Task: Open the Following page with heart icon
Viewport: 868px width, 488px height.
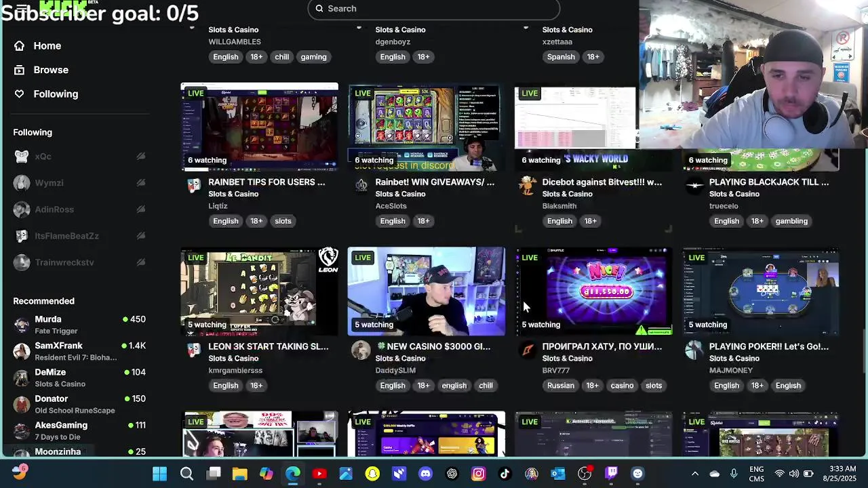Action: (45, 94)
